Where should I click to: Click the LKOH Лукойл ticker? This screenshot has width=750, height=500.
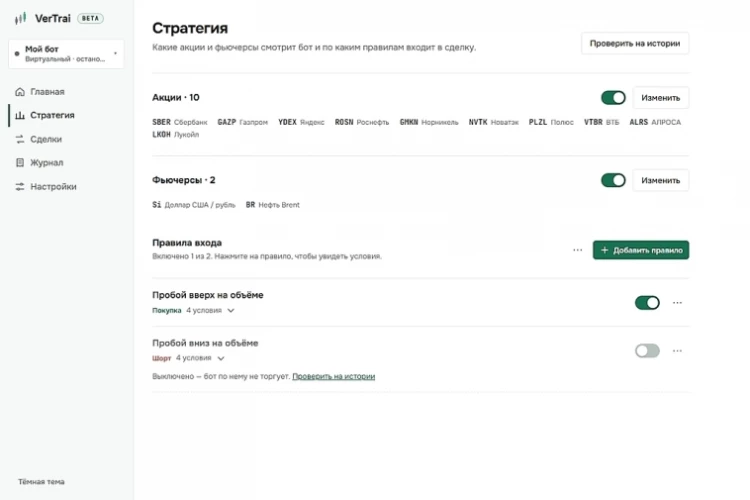(x=176, y=135)
